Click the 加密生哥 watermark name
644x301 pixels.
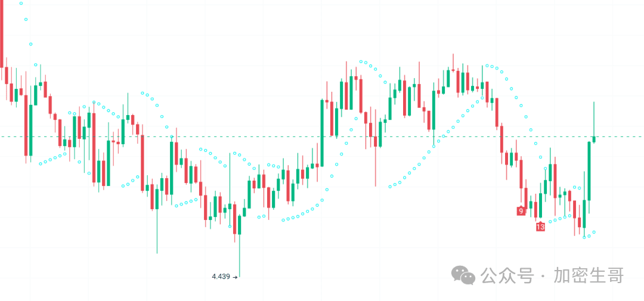(x=589, y=275)
